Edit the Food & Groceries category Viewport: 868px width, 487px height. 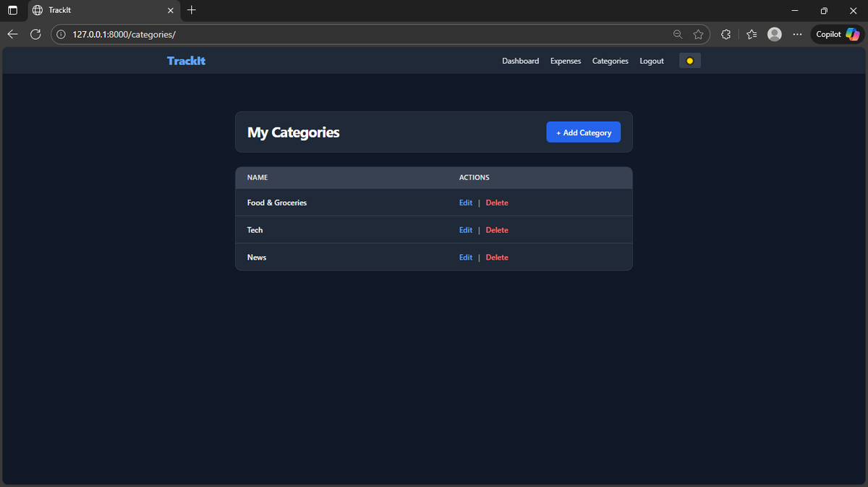[466, 203]
